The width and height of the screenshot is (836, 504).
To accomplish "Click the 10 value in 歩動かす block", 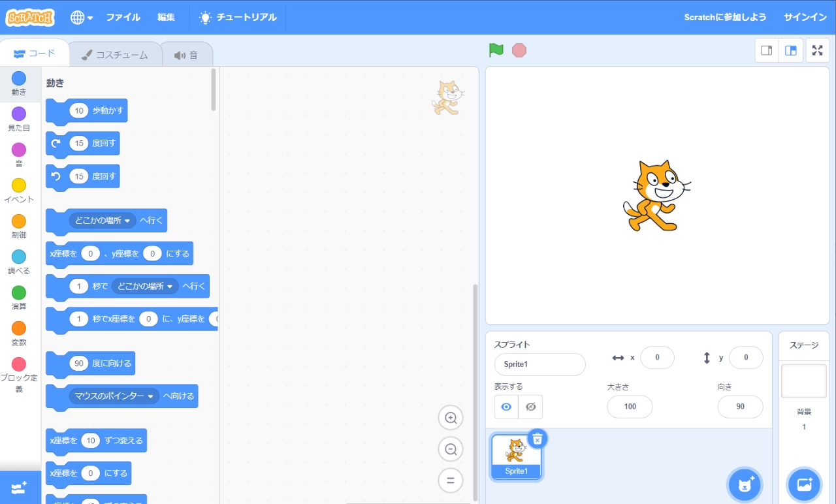I will click(79, 111).
